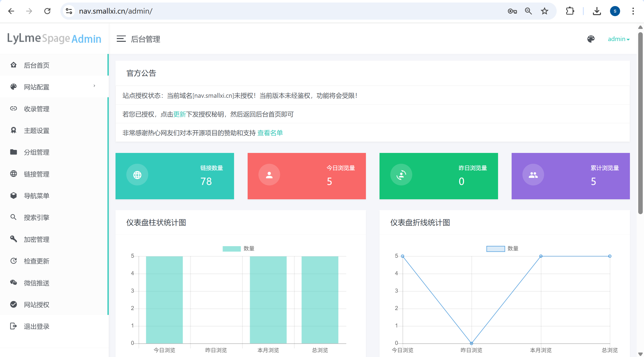Open the 查看名单 sponsor link
The height and width of the screenshot is (357, 644).
pyautogui.click(x=270, y=133)
